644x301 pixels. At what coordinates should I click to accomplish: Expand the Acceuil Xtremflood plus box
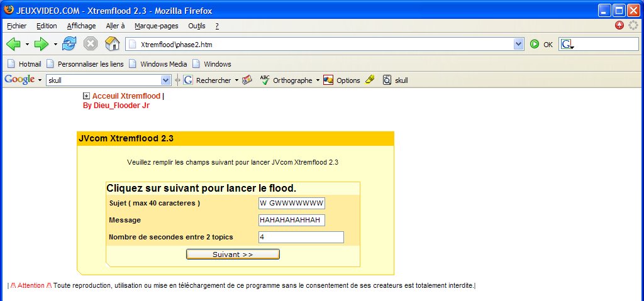tap(86, 96)
